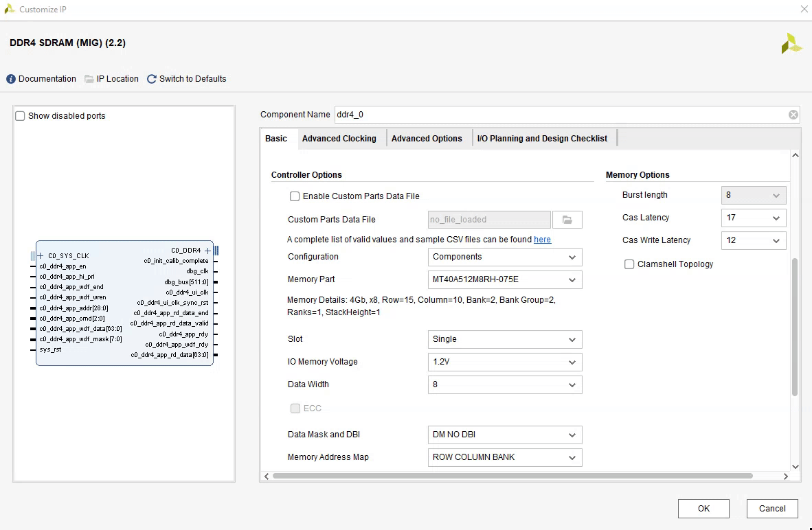This screenshot has width=812, height=530.
Task: Open the Documentation info icon
Action: [x=11, y=79]
